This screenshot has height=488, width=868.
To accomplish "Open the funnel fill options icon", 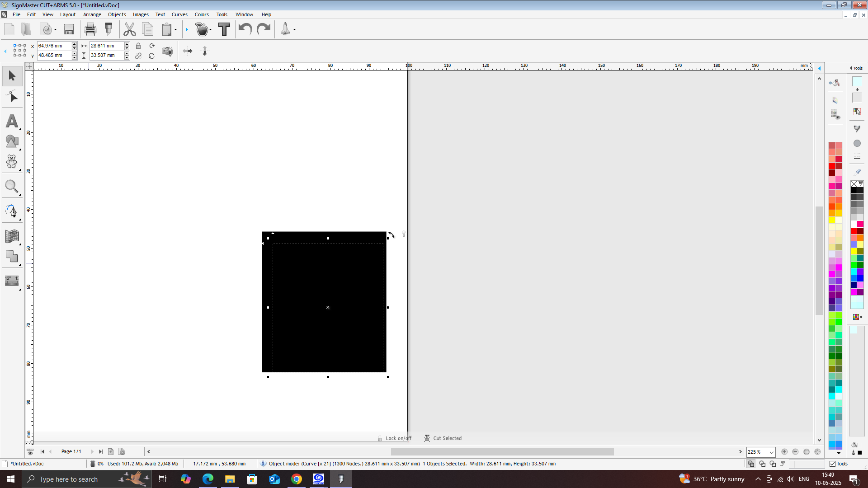I will (857, 129).
